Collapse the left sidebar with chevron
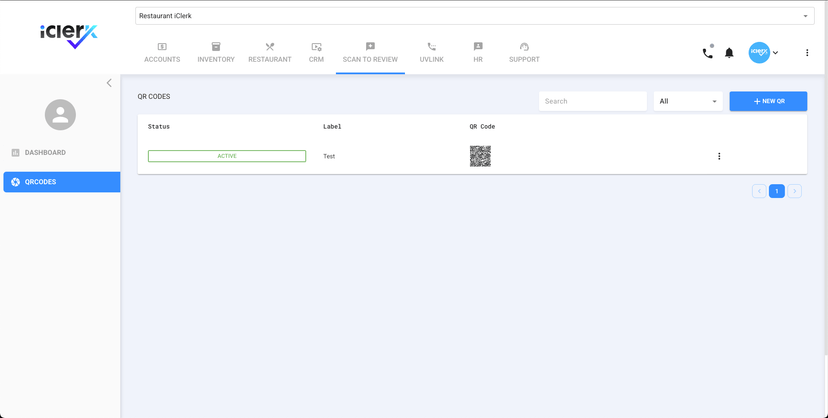 [x=109, y=83]
